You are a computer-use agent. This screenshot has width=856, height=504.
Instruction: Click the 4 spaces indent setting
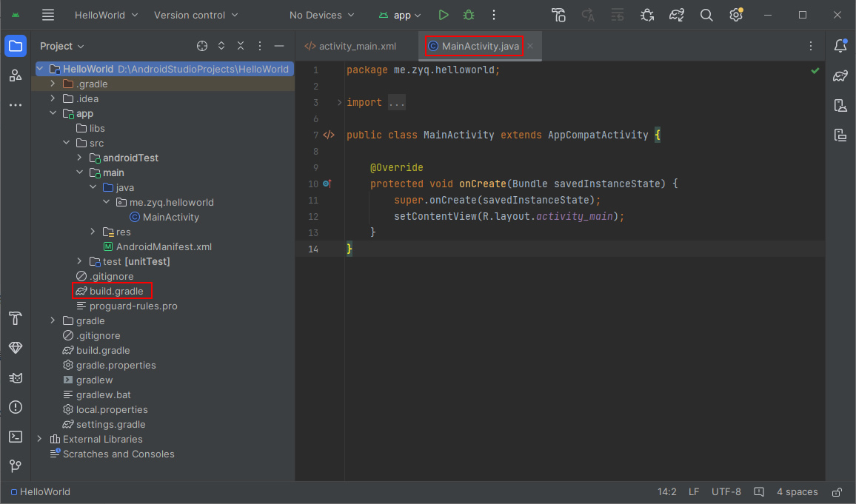click(797, 492)
